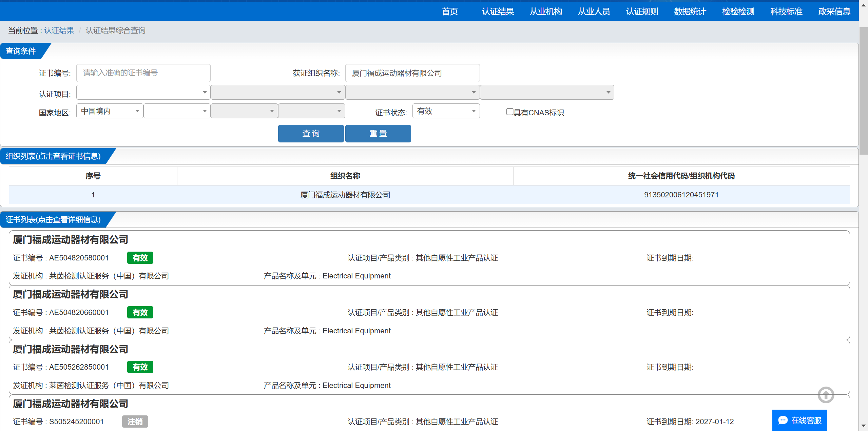Click into the 证书编号 input field
Viewport: 868px width, 431px height.
point(143,73)
